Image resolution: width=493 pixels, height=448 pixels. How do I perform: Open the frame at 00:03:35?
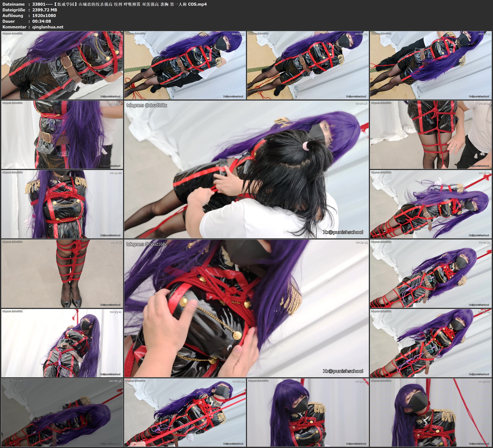185,65
